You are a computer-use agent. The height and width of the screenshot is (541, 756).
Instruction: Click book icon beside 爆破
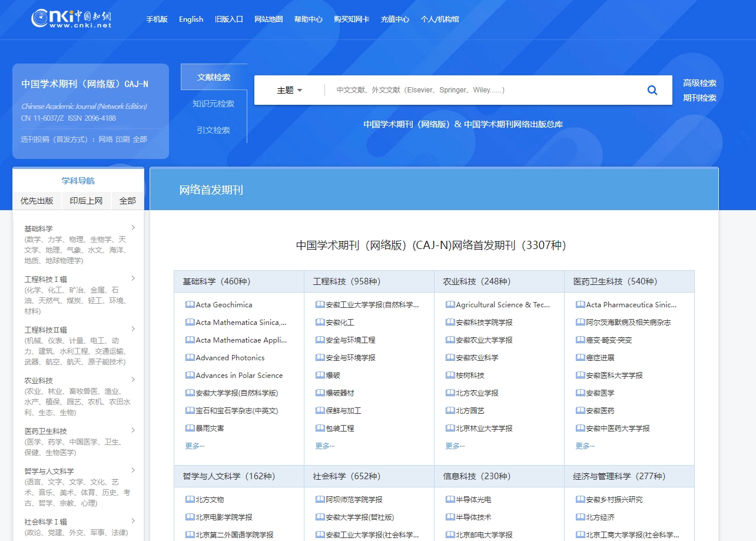(x=320, y=376)
